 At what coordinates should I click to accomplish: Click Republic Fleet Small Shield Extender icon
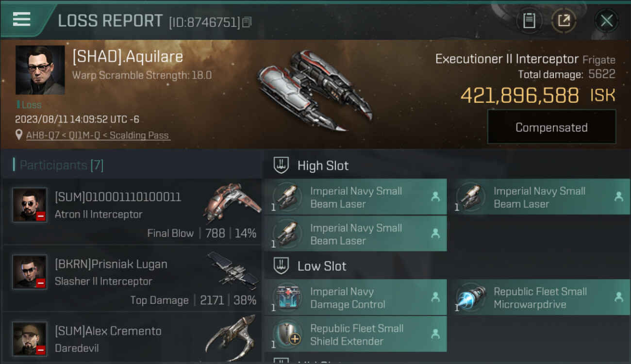(288, 334)
